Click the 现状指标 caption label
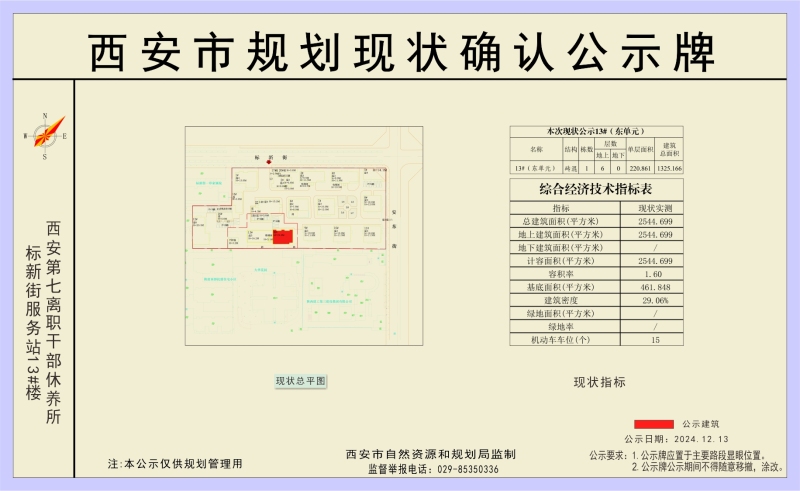The width and height of the screenshot is (800, 491). pos(599,382)
